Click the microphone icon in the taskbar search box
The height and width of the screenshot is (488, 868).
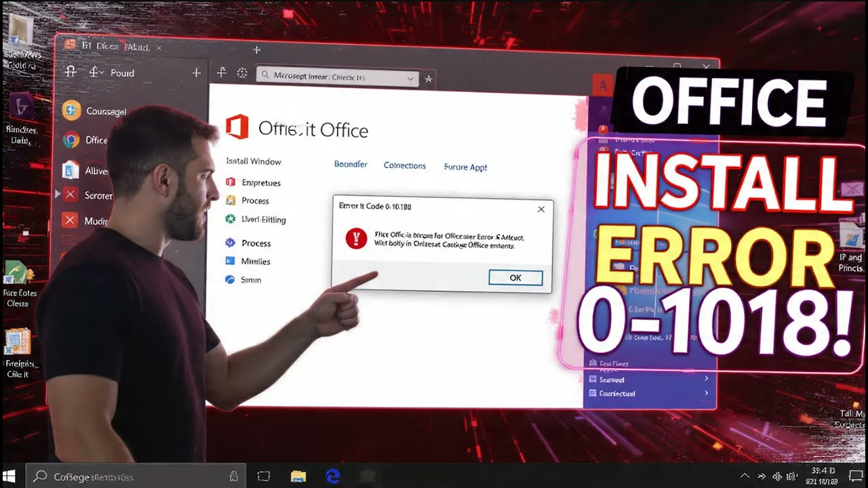[233, 476]
